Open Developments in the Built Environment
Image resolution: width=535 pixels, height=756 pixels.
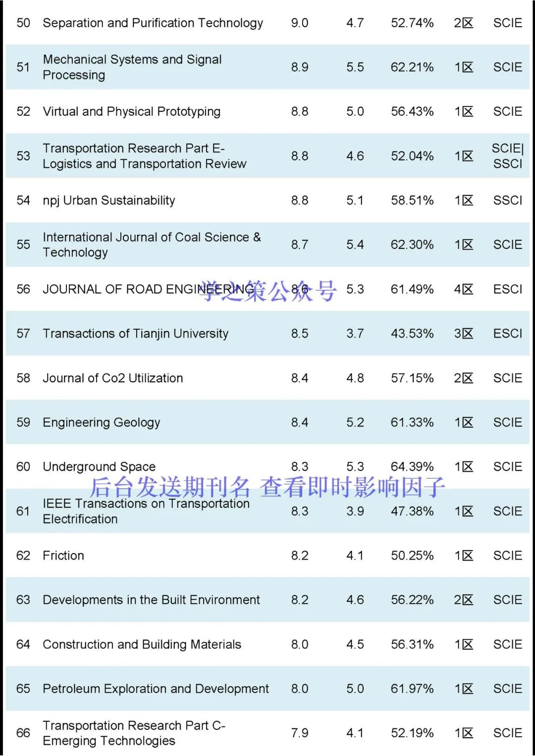tap(151, 600)
